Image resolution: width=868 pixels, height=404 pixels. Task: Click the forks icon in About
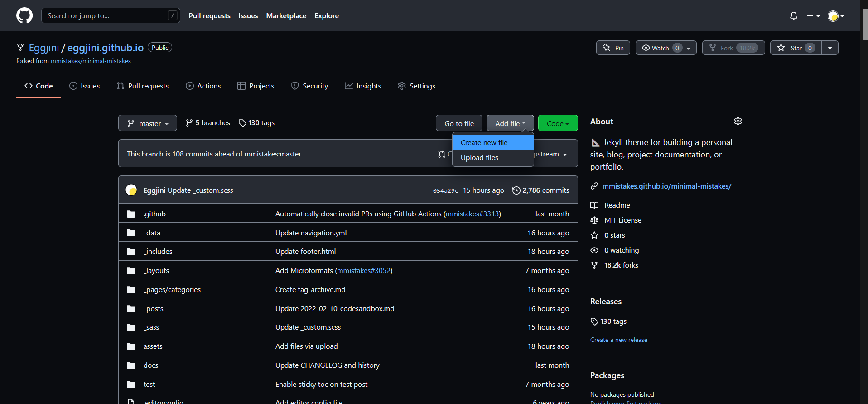594,265
